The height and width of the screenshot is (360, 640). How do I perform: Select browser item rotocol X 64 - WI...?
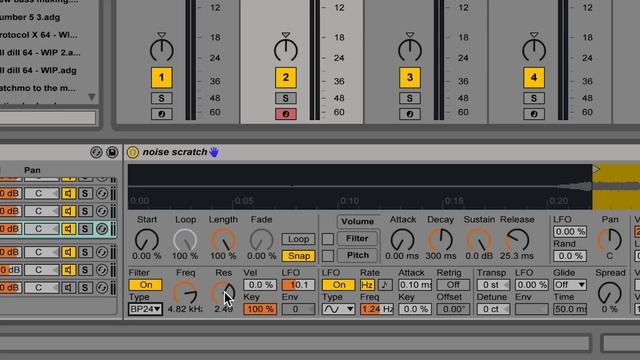click(38, 35)
